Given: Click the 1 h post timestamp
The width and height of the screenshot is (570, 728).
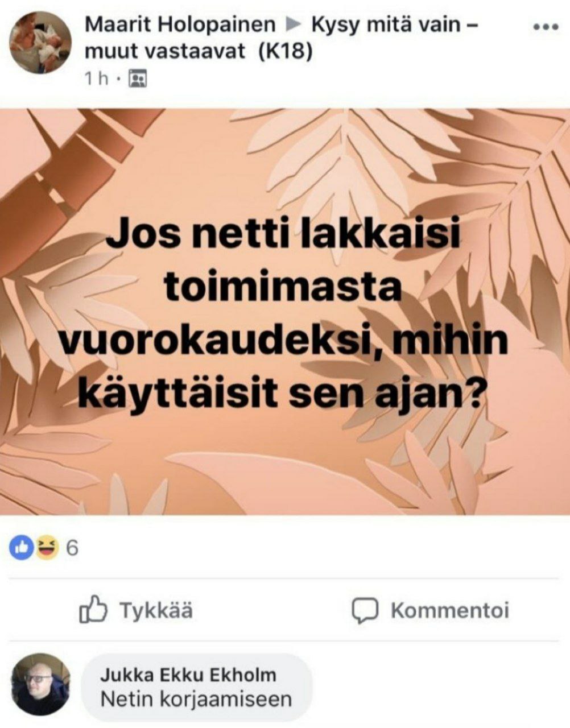Looking at the screenshot, I should point(96,78).
